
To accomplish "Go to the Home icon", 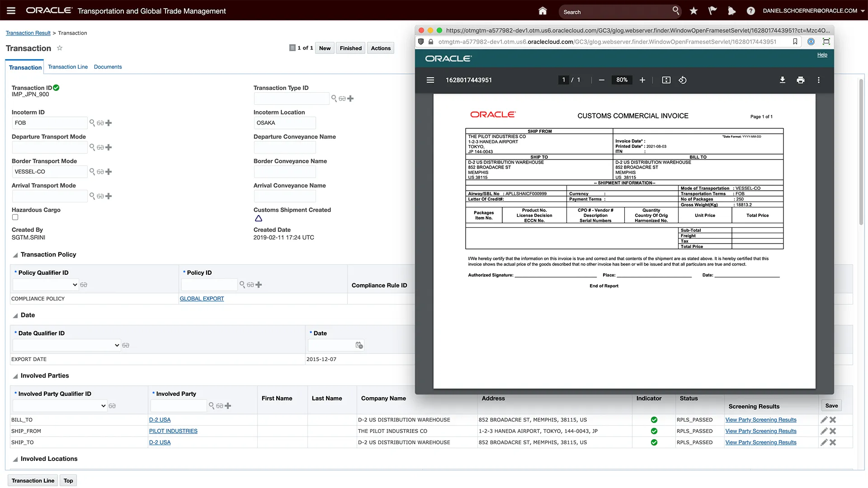I will click(542, 10).
